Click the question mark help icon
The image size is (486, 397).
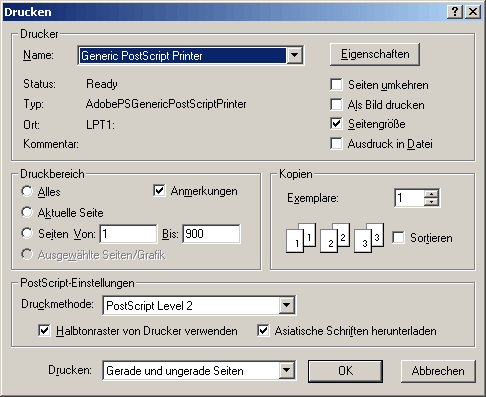(x=455, y=12)
